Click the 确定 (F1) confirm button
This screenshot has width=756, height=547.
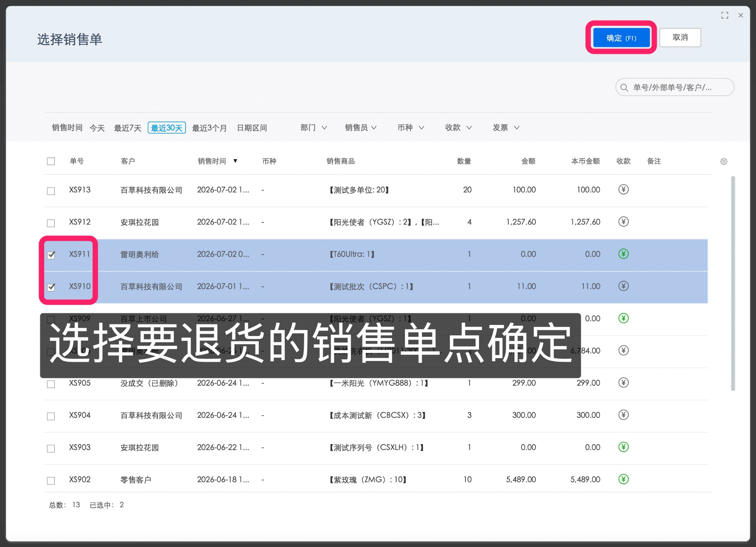point(621,38)
